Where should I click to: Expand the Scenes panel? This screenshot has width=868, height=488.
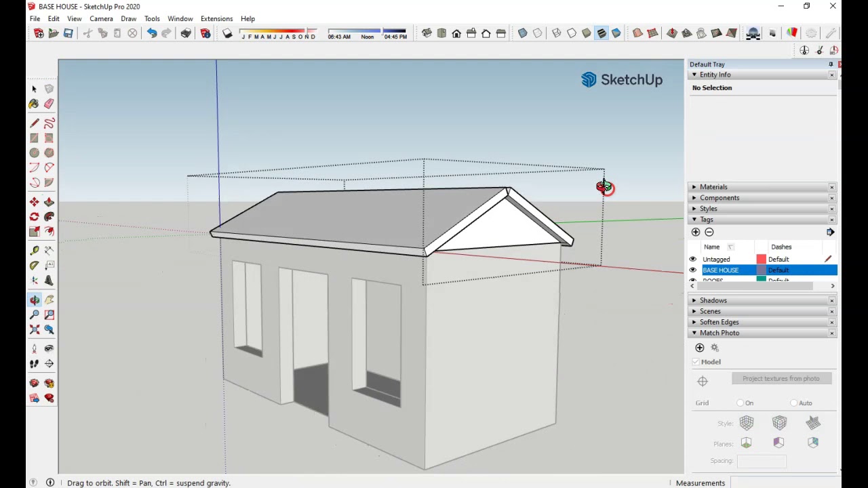pyautogui.click(x=694, y=311)
